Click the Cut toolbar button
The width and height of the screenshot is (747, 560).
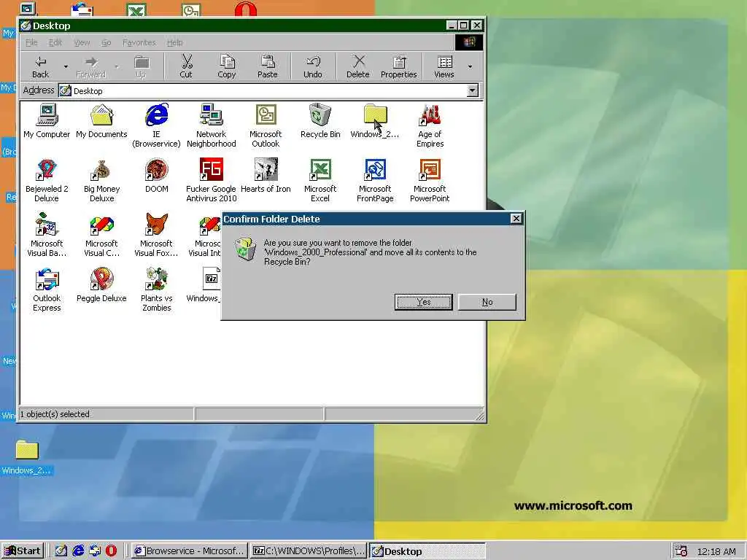tap(186, 66)
